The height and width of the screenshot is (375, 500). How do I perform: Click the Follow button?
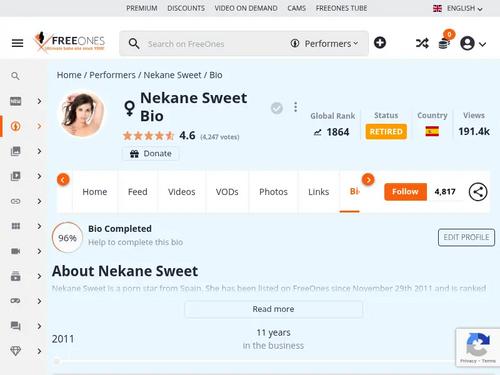(x=405, y=192)
